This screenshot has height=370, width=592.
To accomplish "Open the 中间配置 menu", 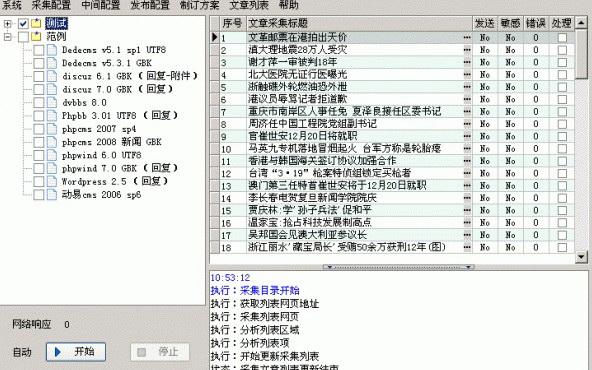I will point(100,5).
